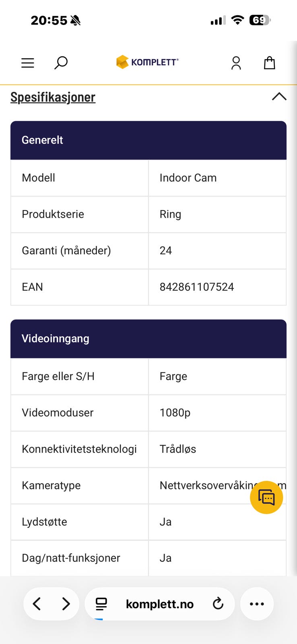Select the Generelt section header

148,140
